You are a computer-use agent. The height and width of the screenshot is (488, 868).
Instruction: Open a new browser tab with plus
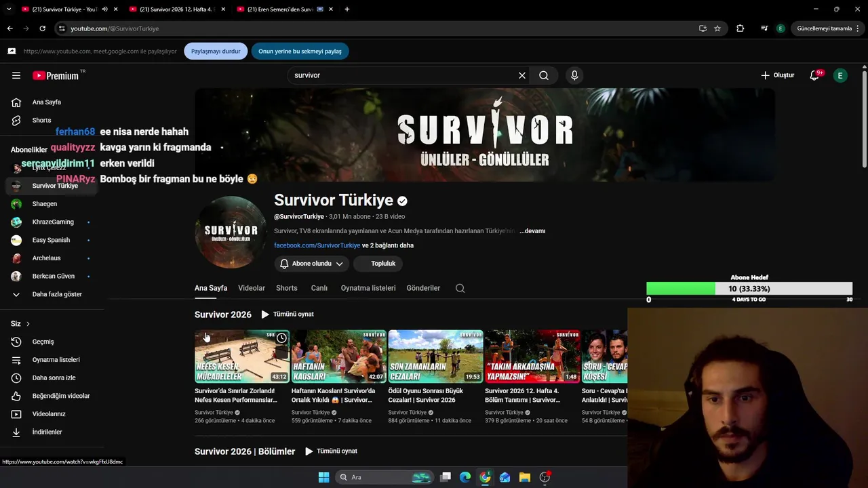[347, 9]
